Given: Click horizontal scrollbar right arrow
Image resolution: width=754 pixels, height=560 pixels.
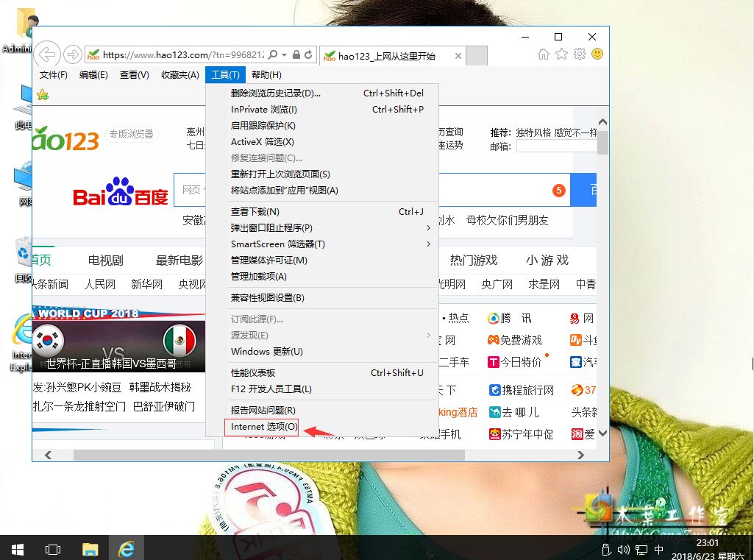Looking at the screenshot, I should tap(580, 455).
